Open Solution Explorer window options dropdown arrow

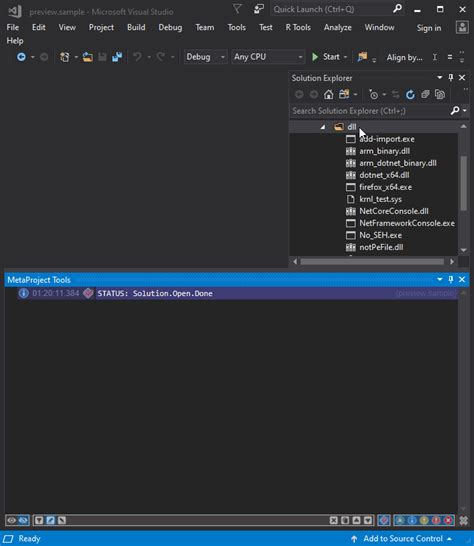(x=440, y=77)
